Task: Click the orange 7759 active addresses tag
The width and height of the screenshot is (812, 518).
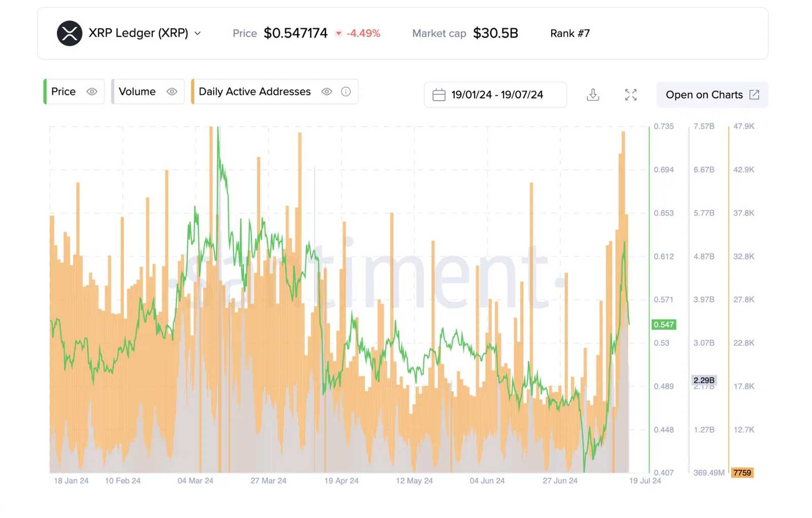Action: pyautogui.click(x=742, y=473)
